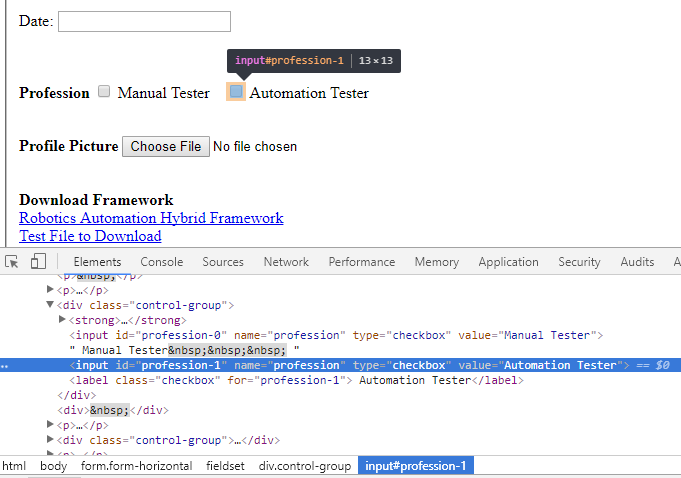681x478 pixels.
Task: Check the Automation Tester checkbox
Action: [236, 92]
